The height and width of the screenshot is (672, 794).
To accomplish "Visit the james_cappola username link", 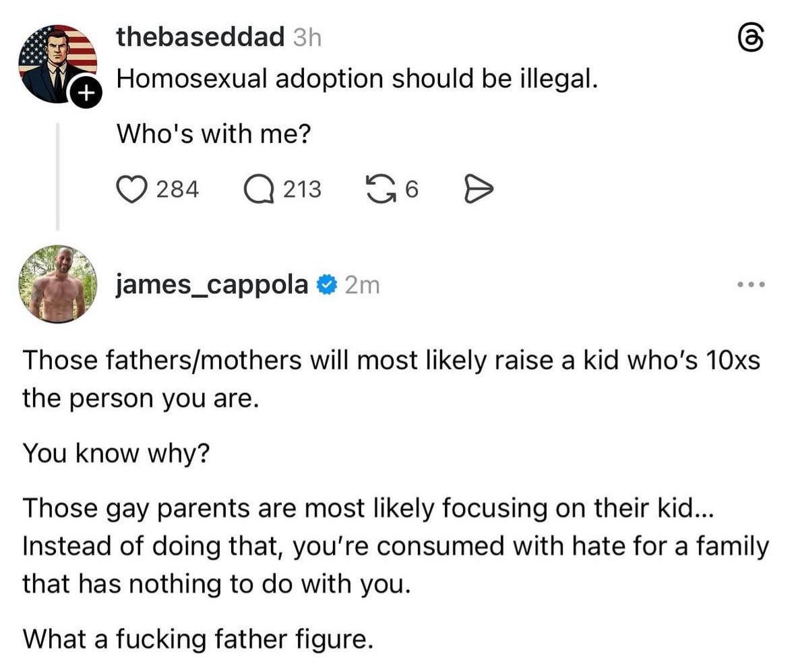I will (212, 285).
